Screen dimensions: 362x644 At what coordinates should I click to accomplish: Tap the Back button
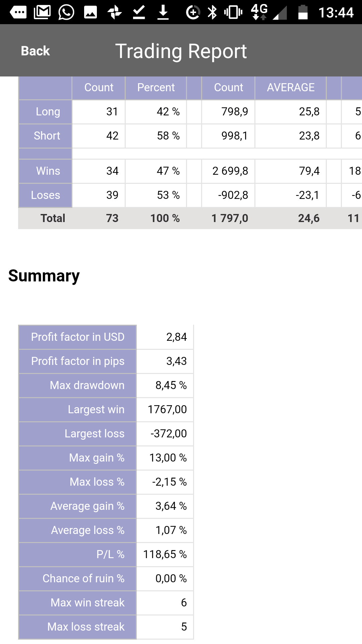(x=35, y=51)
